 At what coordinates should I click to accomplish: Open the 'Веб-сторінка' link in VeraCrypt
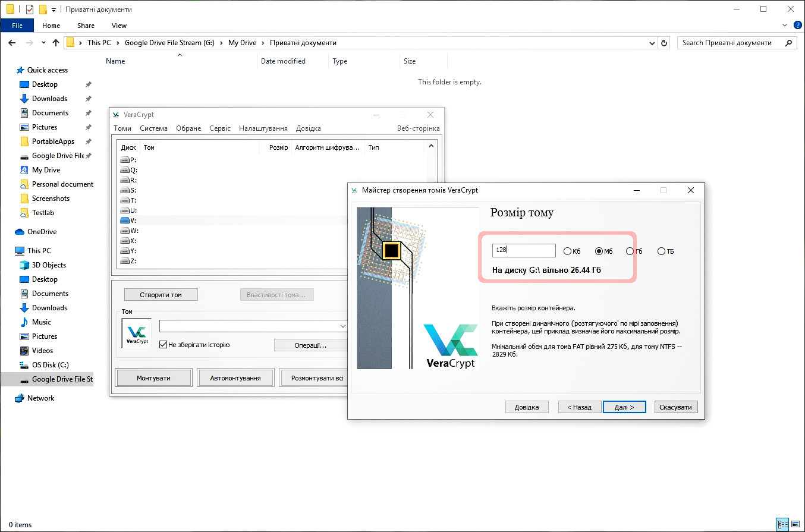point(419,128)
